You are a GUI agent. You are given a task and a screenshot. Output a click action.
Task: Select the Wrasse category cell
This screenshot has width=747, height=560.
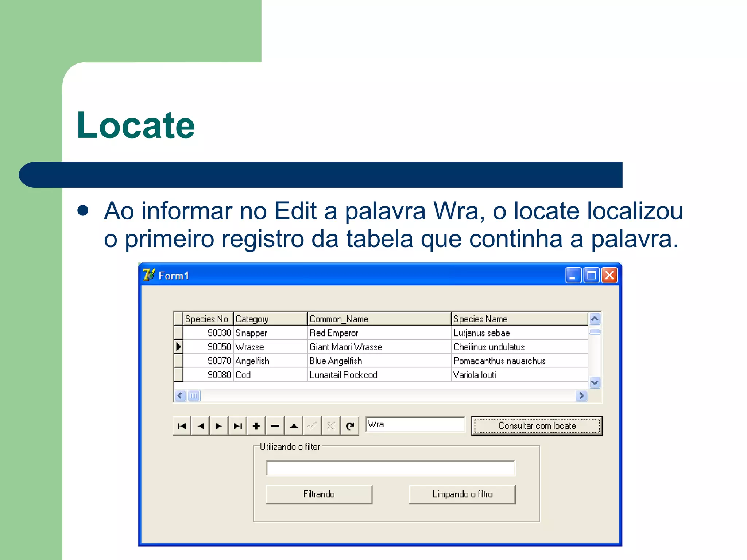(x=270, y=347)
